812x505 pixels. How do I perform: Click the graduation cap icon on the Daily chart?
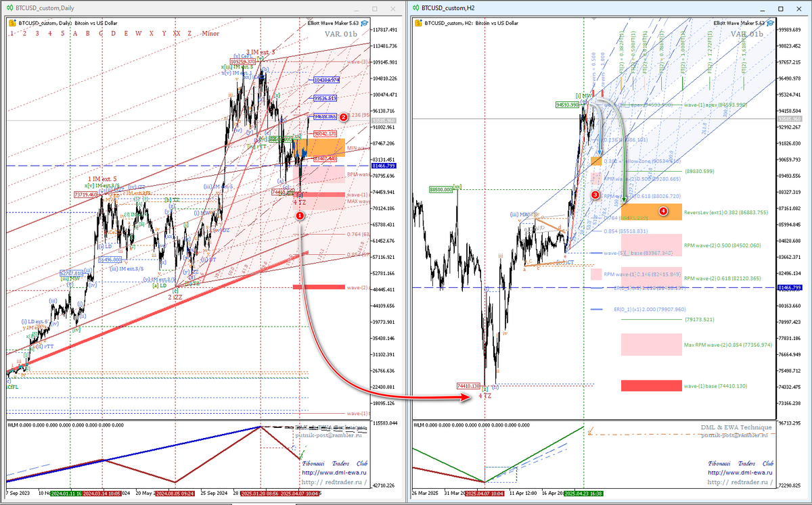(364, 23)
